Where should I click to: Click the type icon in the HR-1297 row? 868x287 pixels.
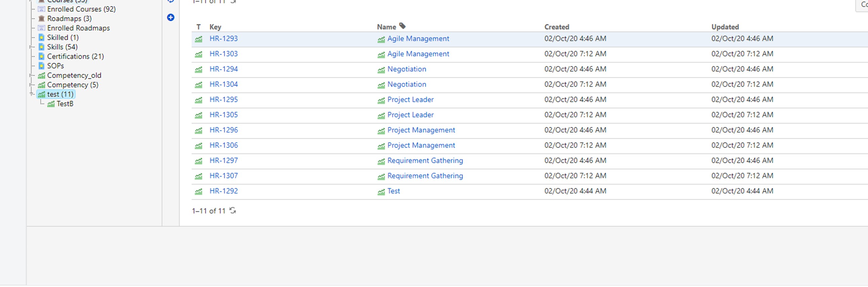pyautogui.click(x=199, y=161)
